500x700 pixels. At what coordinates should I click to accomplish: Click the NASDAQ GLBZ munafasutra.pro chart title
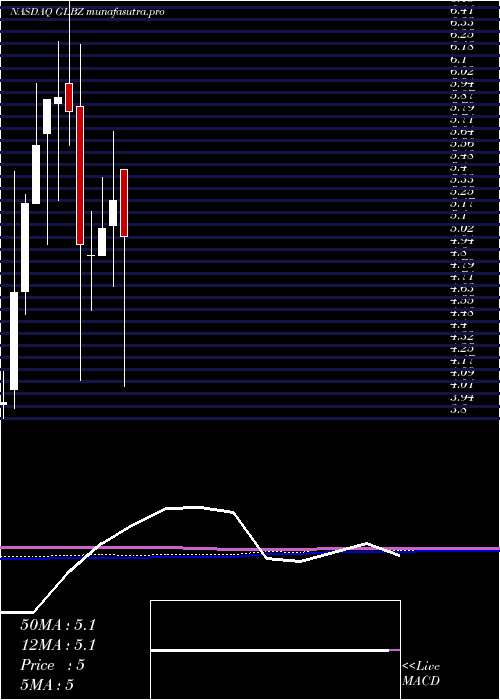87,12
